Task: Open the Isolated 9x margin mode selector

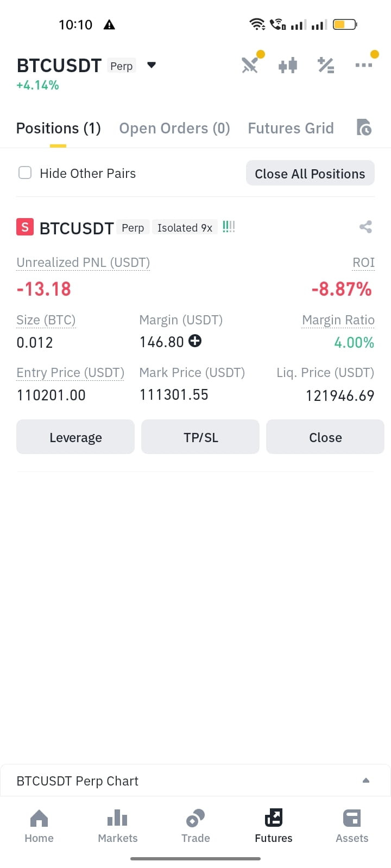Action: pos(185,228)
